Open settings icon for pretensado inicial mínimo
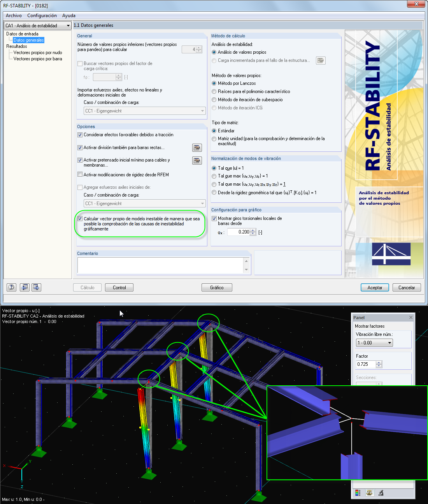 click(197, 160)
